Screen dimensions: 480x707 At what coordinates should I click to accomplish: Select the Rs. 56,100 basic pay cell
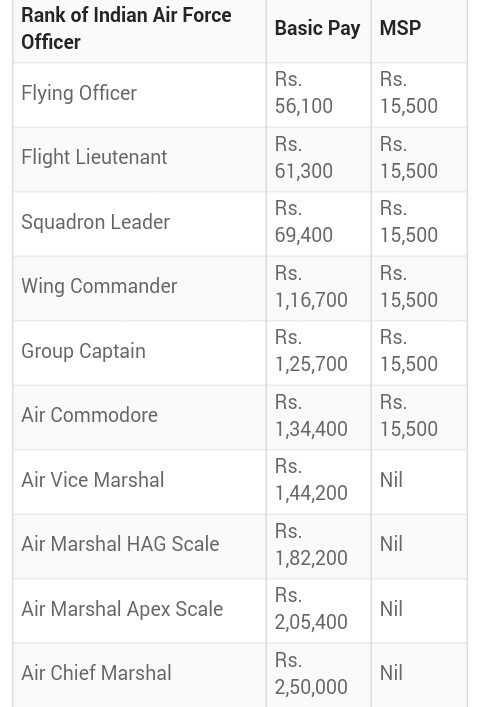tap(319, 95)
